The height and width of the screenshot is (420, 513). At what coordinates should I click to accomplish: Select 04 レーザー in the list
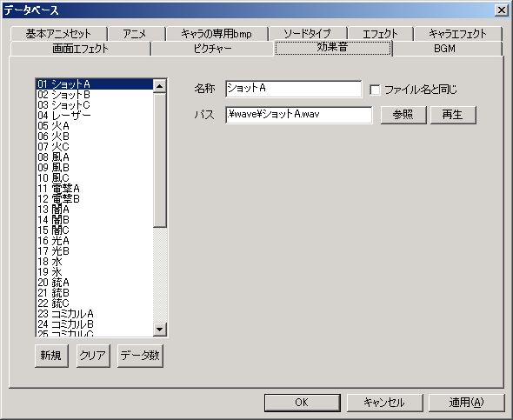pyautogui.click(x=94, y=116)
